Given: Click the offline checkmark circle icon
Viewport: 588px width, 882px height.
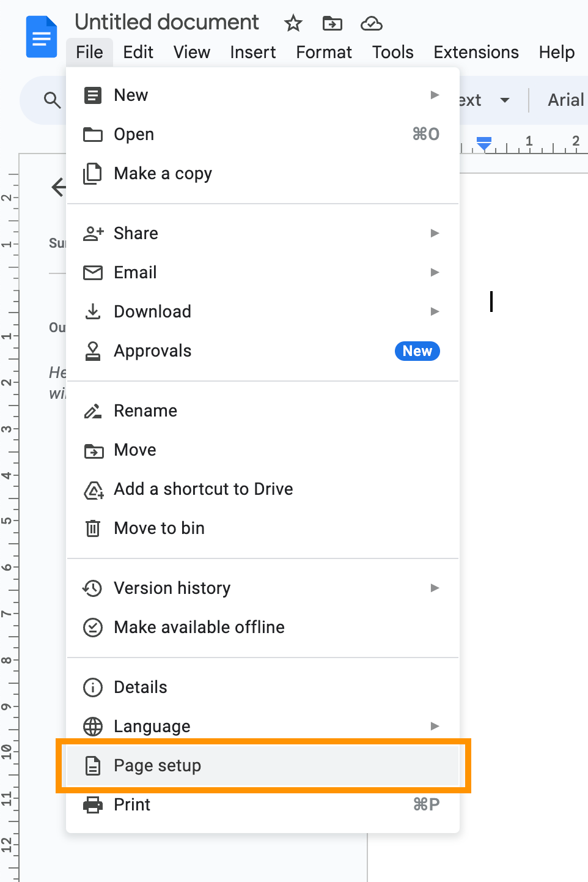Looking at the screenshot, I should point(93,628).
